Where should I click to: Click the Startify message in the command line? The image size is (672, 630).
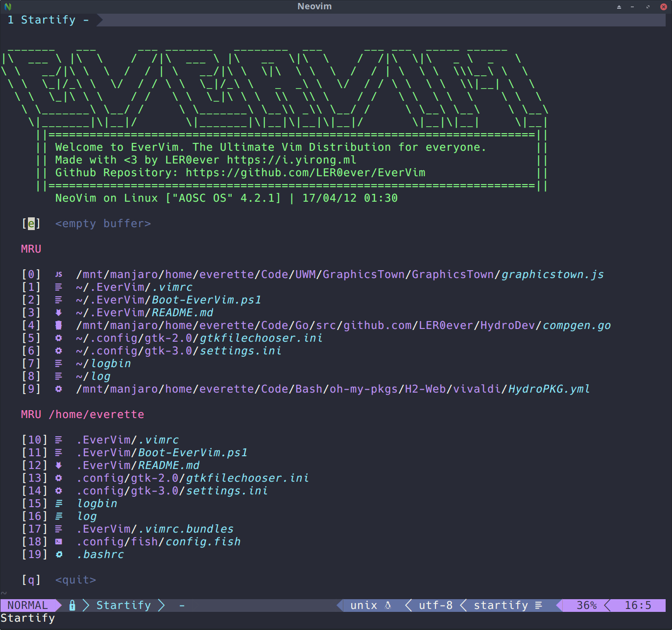28,618
